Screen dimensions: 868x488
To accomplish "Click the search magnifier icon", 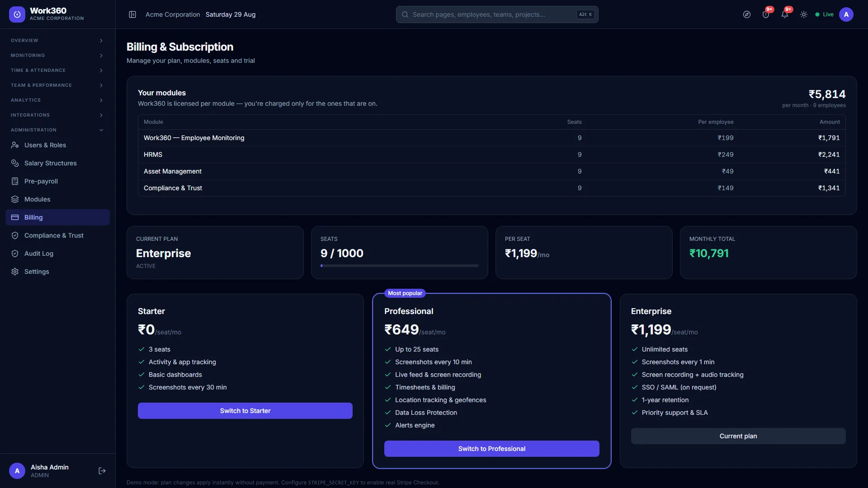I will pos(405,14).
